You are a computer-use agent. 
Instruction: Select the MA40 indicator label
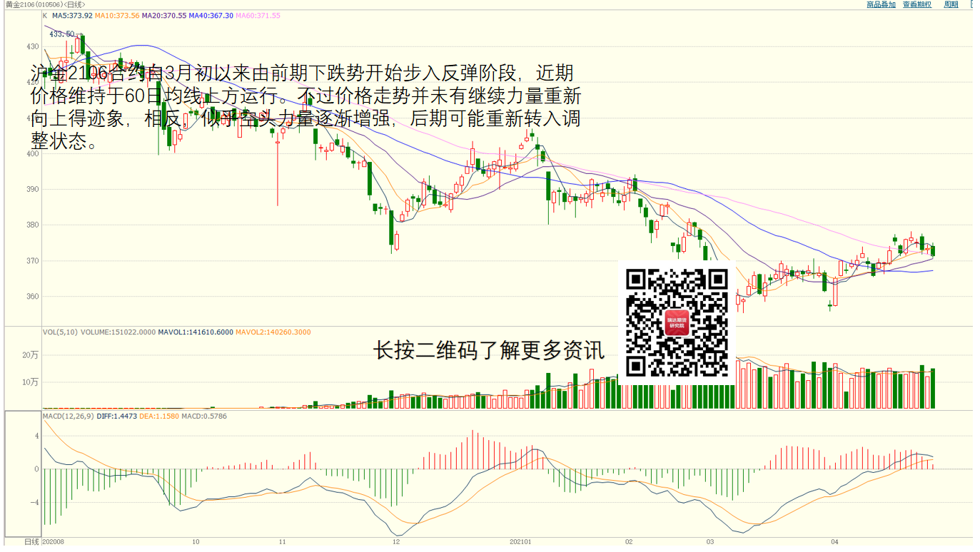tap(211, 16)
